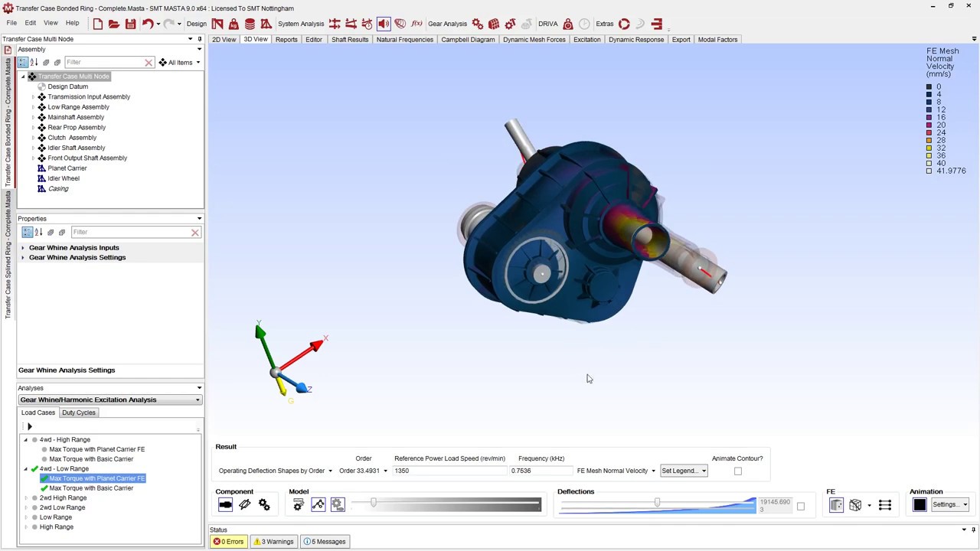The image size is (980, 551).
Task: Click the FE node-lines icon
Action: coord(885,504)
